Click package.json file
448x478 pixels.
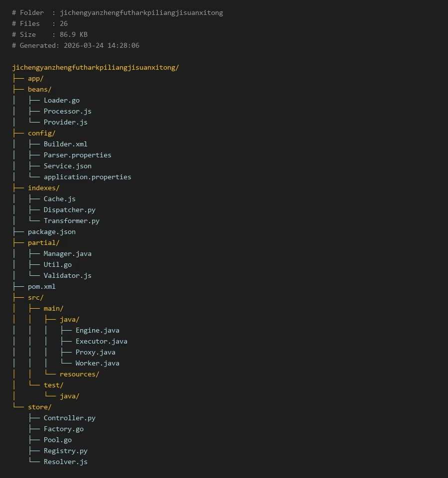point(51,232)
